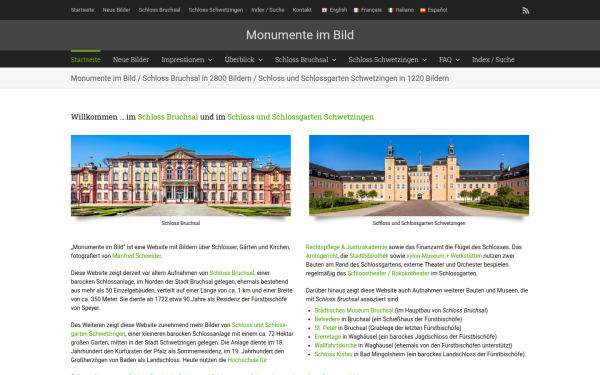Switch language to Español

(437, 10)
